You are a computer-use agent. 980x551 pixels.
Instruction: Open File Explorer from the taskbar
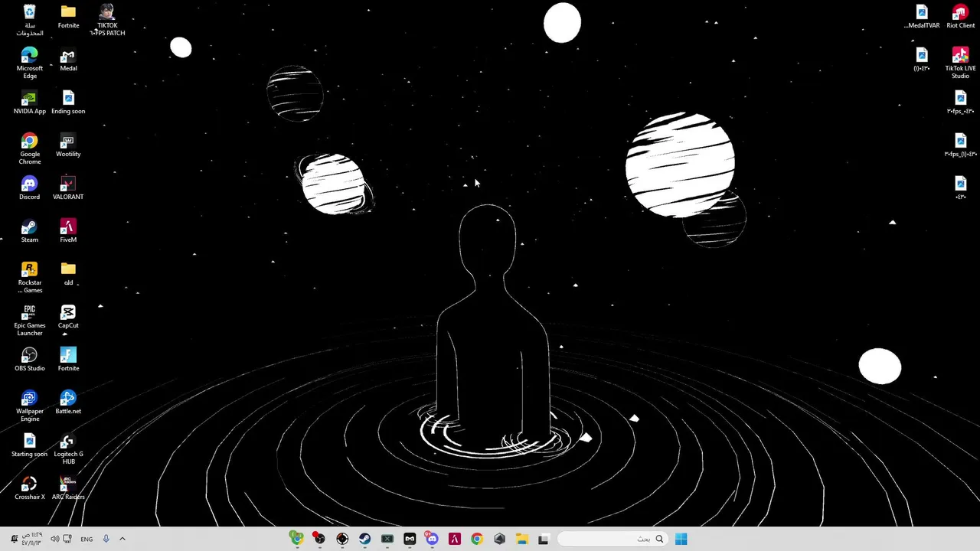[x=521, y=539]
